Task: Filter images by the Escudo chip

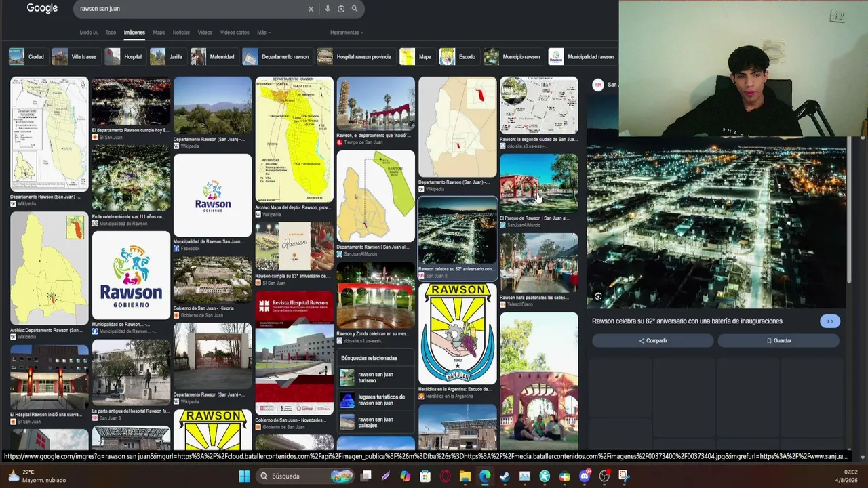Action: [x=458, y=57]
